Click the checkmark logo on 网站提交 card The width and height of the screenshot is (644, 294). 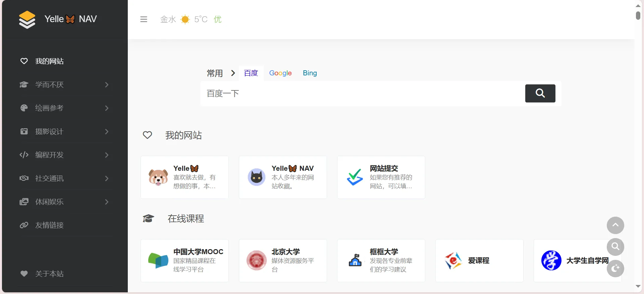click(355, 177)
